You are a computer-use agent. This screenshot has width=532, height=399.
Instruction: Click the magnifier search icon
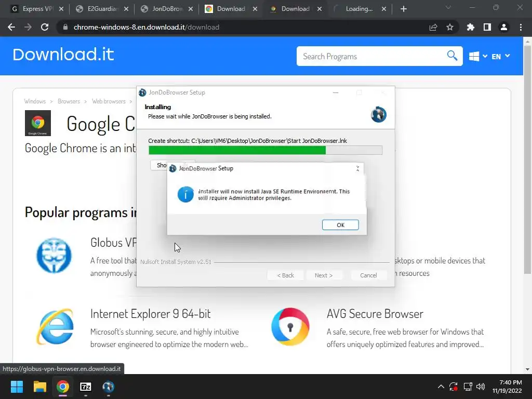[452, 56]
